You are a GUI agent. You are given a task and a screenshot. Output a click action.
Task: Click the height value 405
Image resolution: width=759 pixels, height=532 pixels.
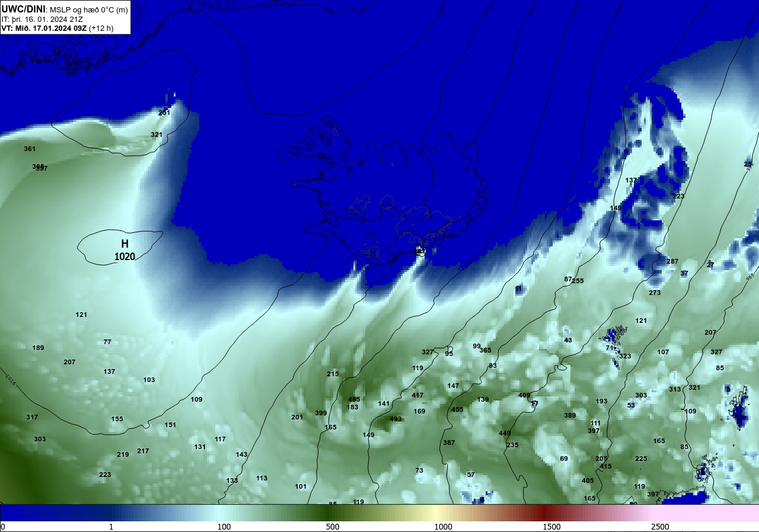[x=588, y=480]
